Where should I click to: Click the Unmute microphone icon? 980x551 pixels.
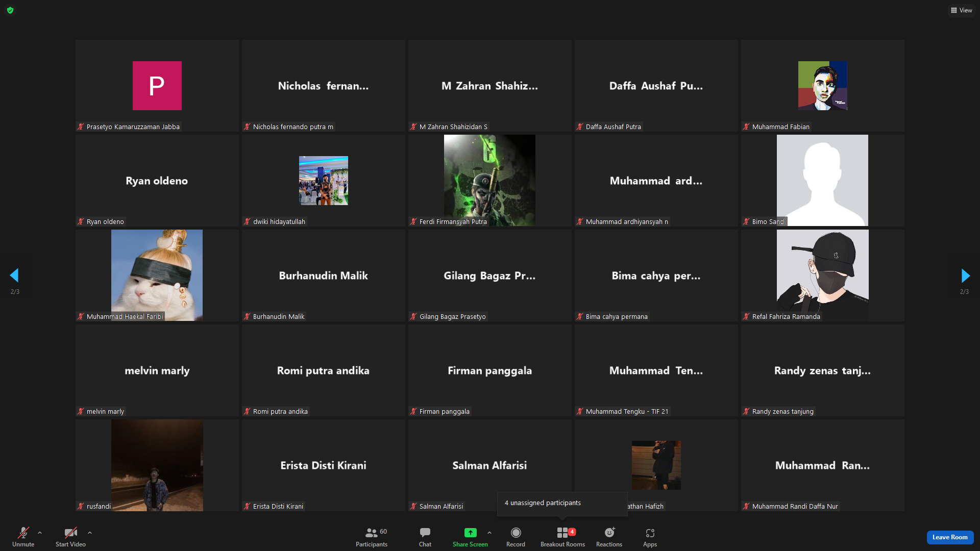coord(23,533)
